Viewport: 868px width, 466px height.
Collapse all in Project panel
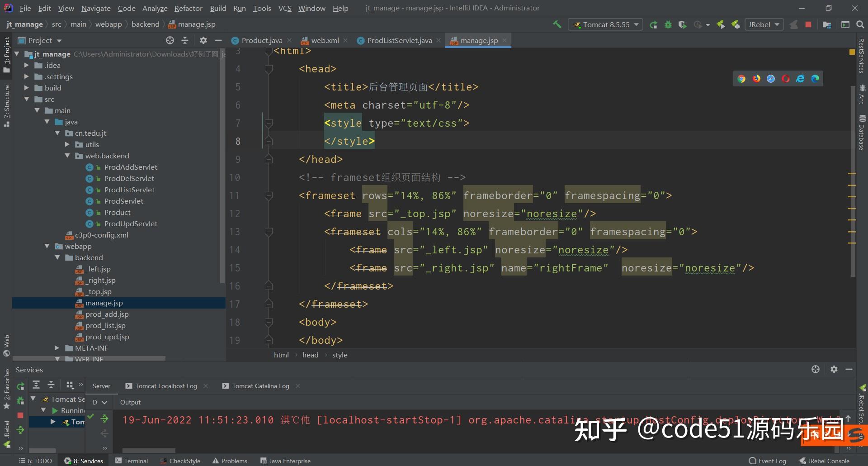pos(185,40)
